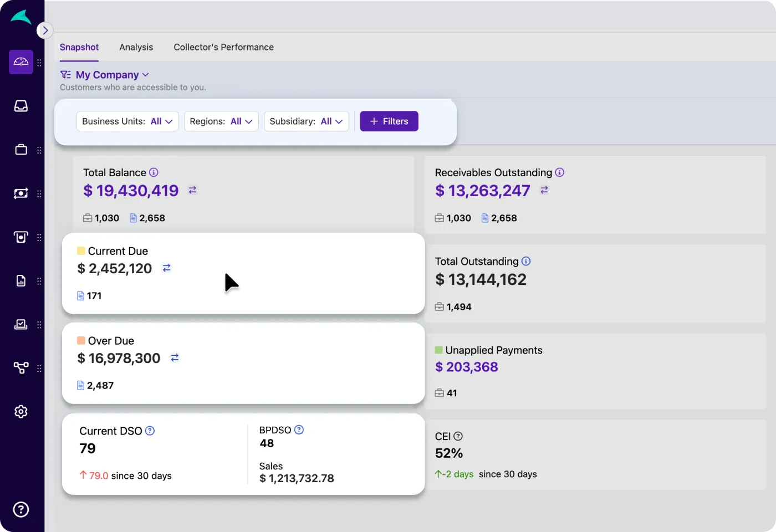
Task: Click the swap icon beside Over Due amount
Action: [175, 358]
